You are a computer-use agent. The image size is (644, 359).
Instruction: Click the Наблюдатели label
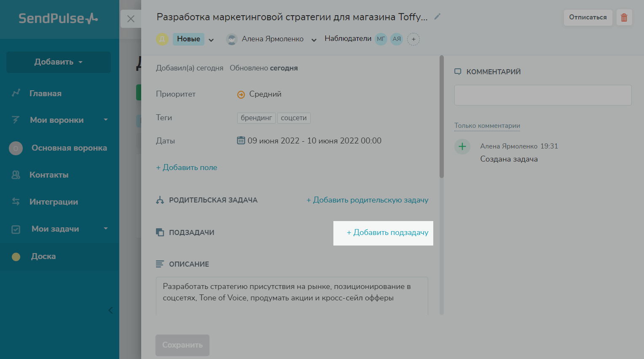pyautogui.click(x=348, y=38)
